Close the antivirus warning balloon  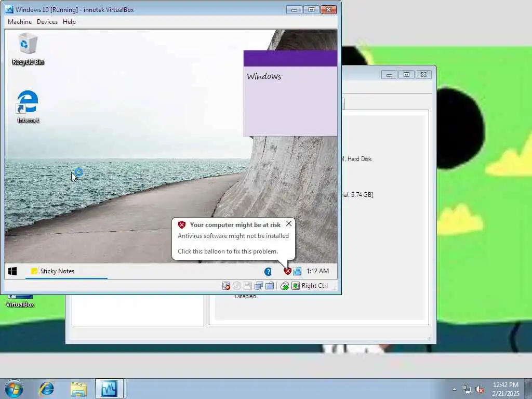(289, 223)
